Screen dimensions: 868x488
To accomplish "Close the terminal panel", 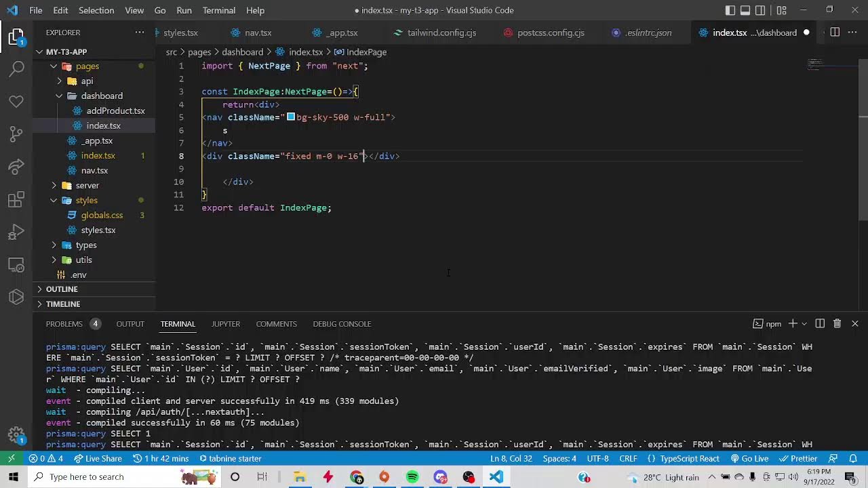I will click(855, 324).
